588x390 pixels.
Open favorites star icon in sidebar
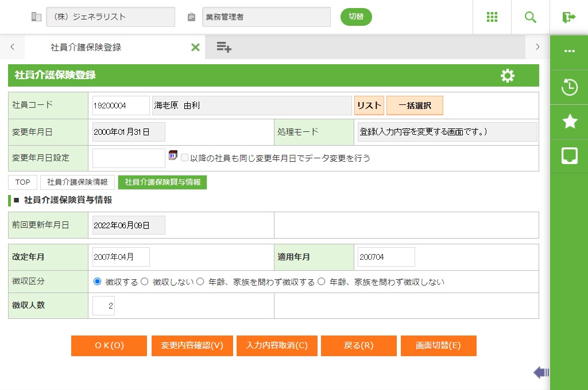(x=569, y=121)
